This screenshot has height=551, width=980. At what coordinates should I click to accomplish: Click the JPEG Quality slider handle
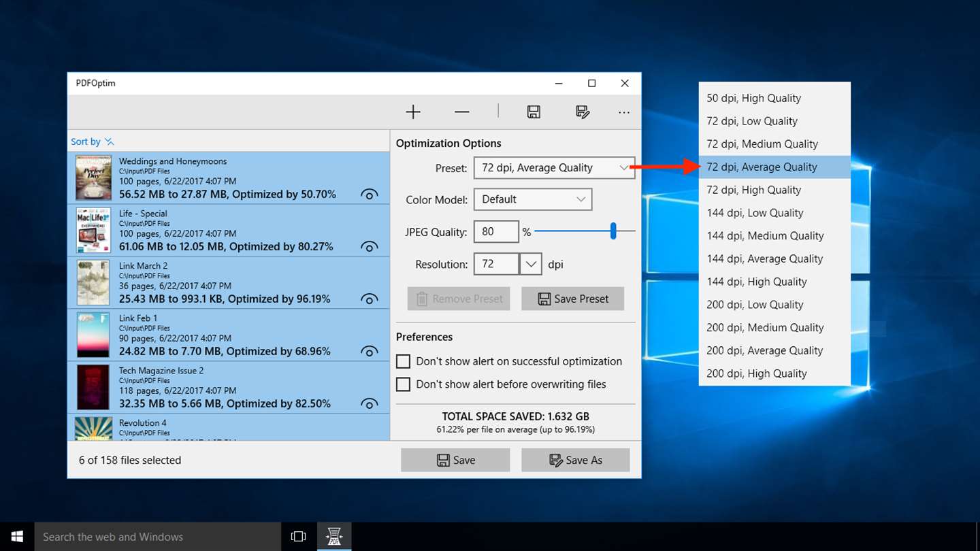(613, 231)
